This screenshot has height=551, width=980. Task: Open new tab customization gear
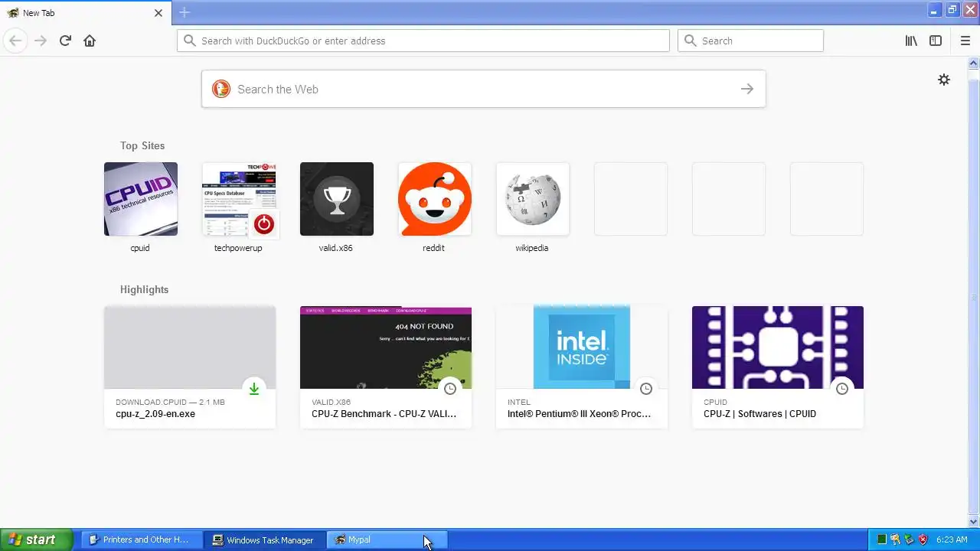point(944,80)
